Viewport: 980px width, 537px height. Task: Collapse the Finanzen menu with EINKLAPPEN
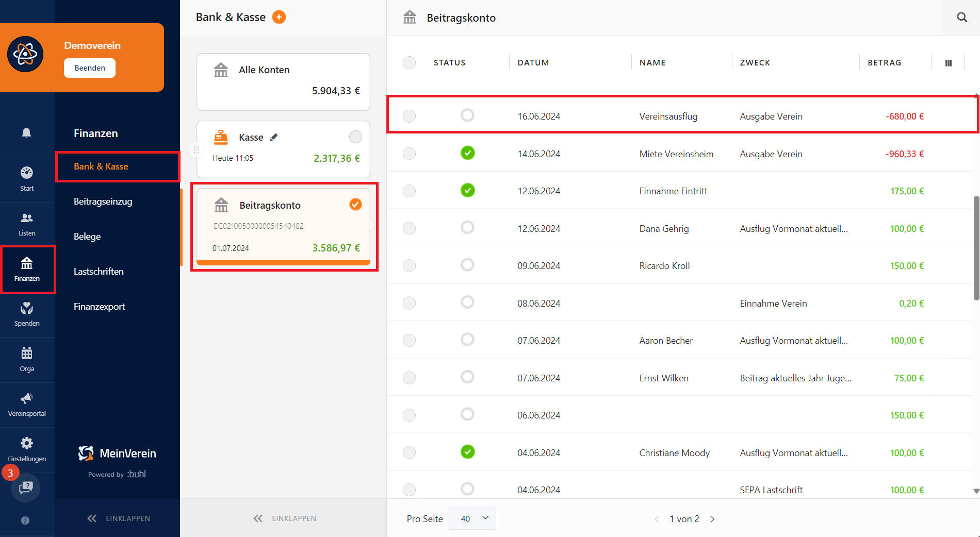[x=119, y=518]
